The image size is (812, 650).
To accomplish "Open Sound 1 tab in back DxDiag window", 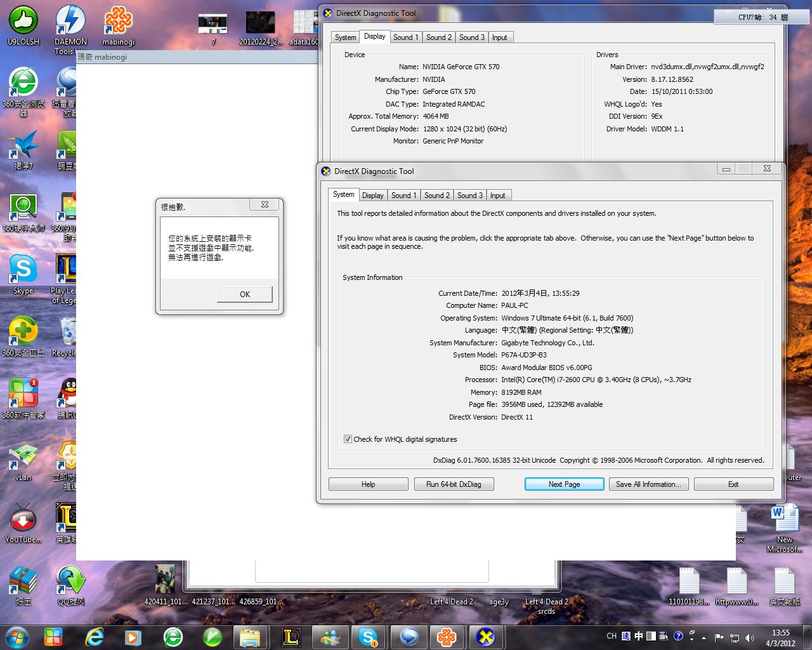I will [x=406, y=37].
